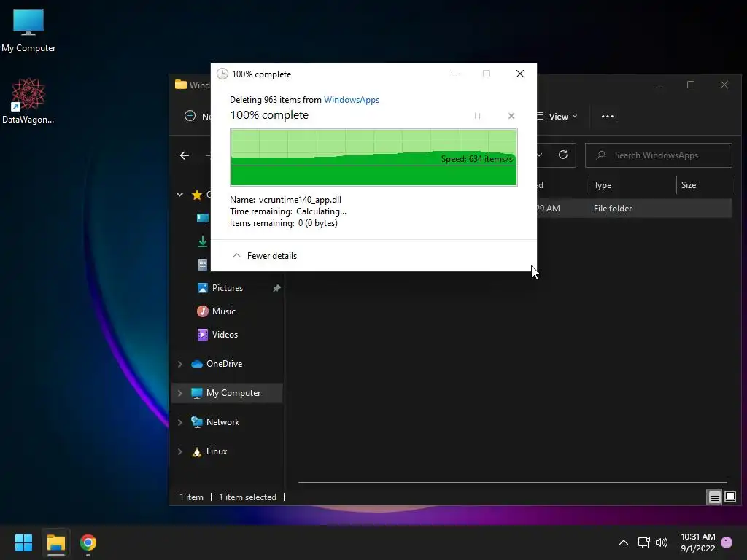
Task: Close the WindowsApps Explorer window
Action: [x=724, y=85]
